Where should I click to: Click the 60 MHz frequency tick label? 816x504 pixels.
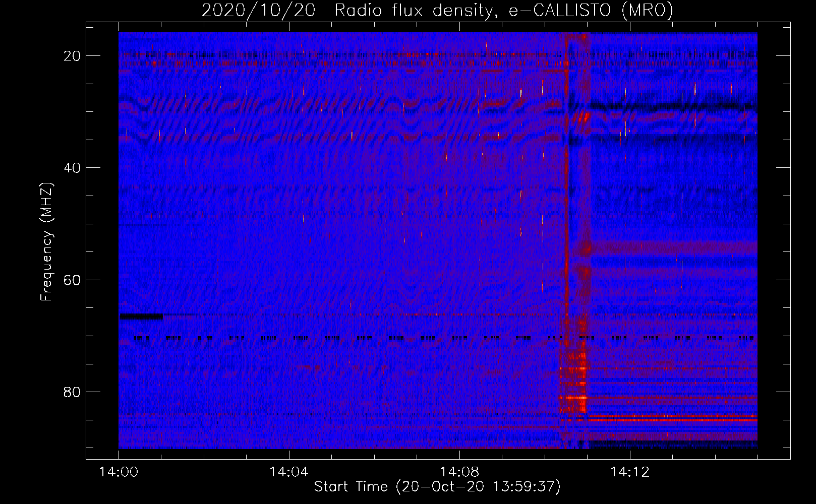73,280
